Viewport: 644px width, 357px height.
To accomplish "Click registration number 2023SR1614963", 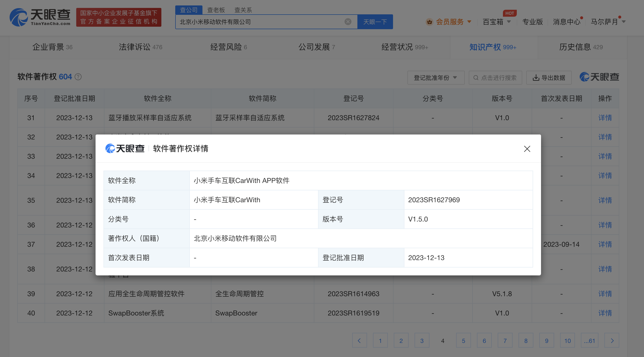I will tap(353, 294).
